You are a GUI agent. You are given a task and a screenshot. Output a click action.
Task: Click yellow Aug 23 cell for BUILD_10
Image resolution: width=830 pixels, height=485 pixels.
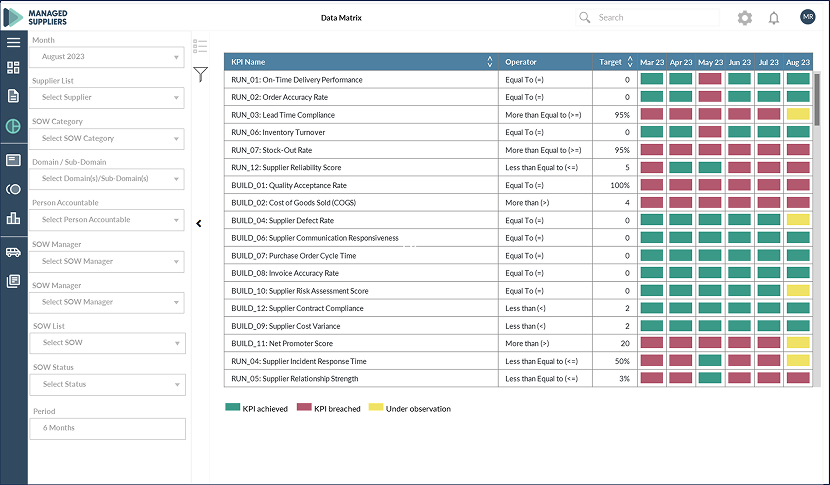pyautogui.click(x=798, y=291)
